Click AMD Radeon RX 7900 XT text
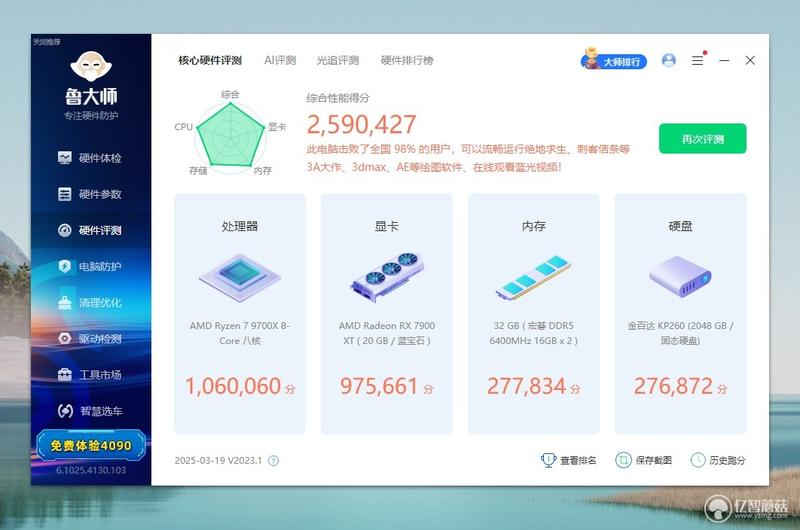The image size is (800, 530). pos(387,333)
